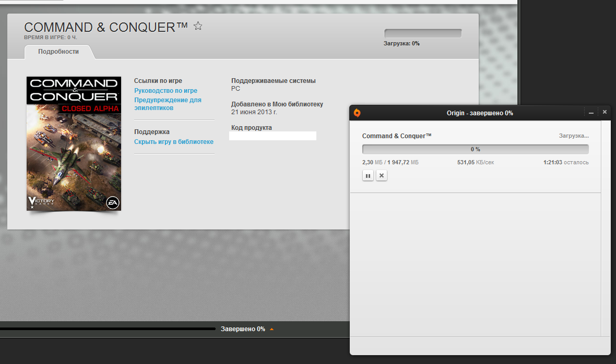The width and height of the screenshot is (616, 364).
Task: Click Скрыть игру в библиотеке link
Action: tap(174, 142)
